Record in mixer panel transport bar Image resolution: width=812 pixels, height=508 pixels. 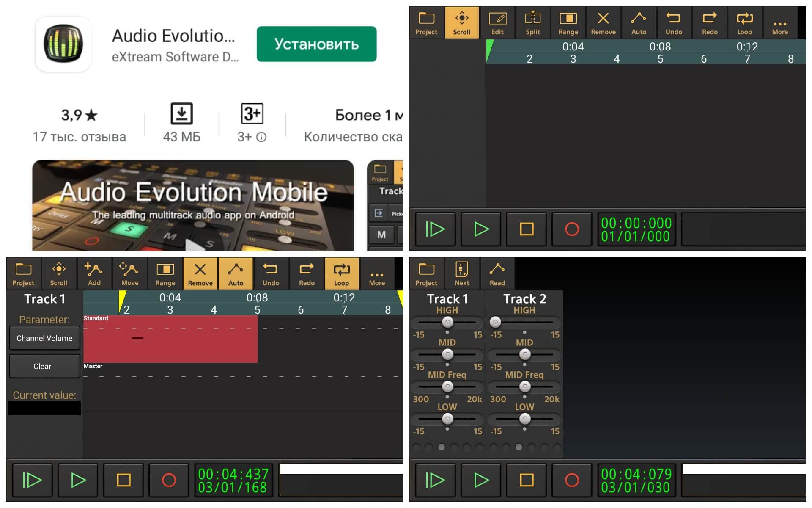572,480
